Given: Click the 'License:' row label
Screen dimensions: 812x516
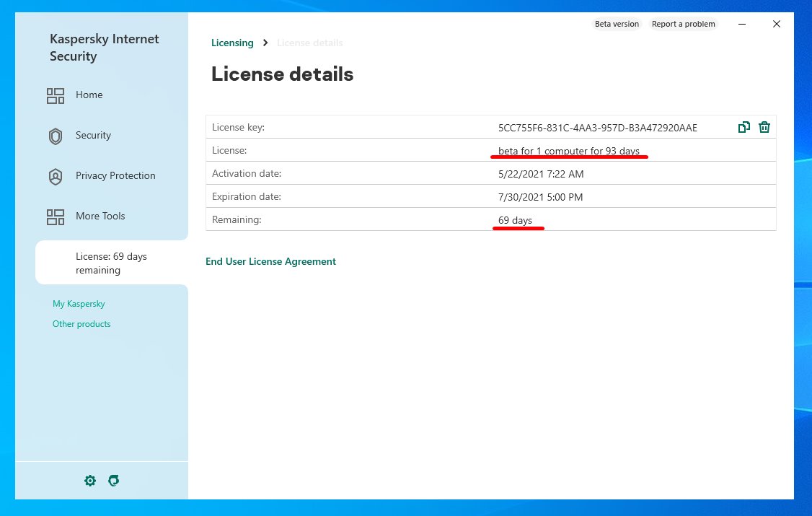Looking at the screenshot, I should coord(229,150).
